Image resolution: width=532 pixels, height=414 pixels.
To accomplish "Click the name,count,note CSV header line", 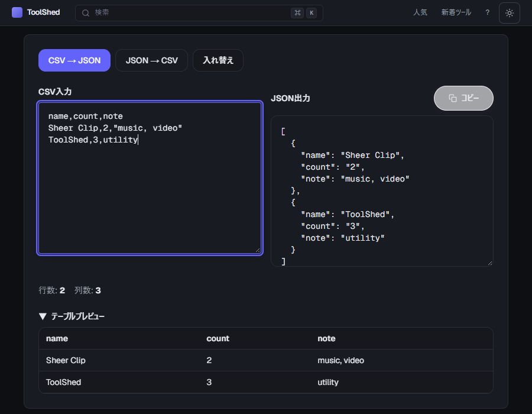I will 86,117.
